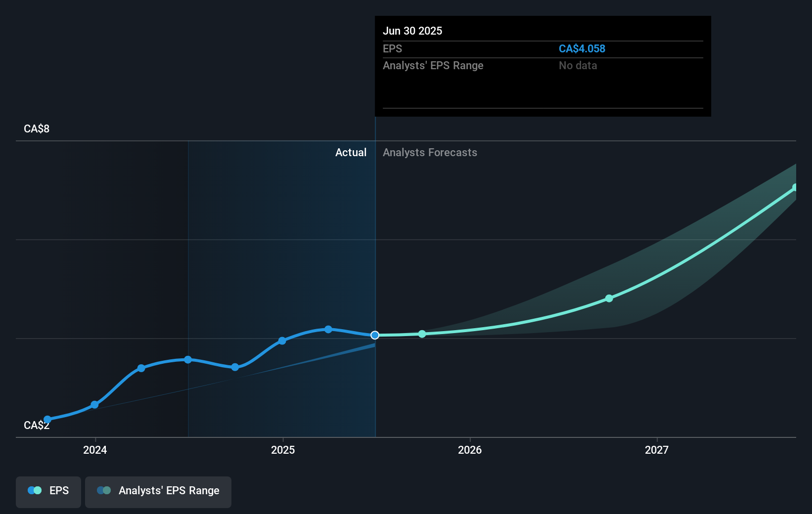The height and width of the screenshot is (514, 812).
Task: Click the 2026 axis label
Action: coord(470,450)
